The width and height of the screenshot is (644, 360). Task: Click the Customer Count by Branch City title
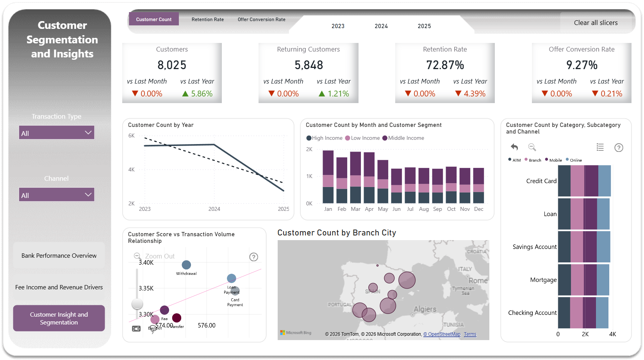[x=337, y=233]
